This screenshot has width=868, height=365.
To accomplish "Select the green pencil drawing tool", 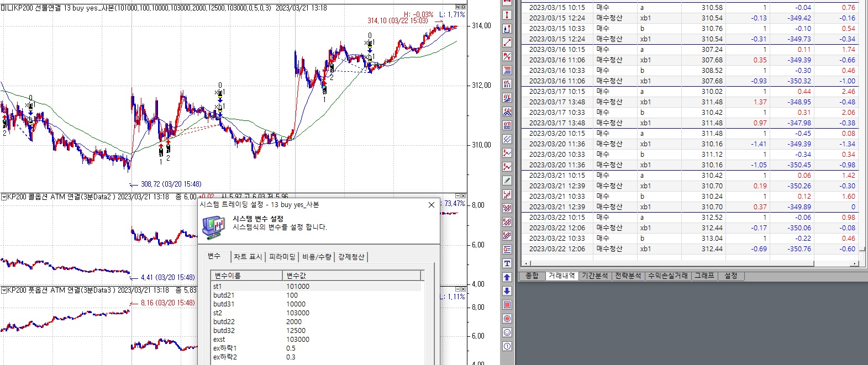I will 507,181.
